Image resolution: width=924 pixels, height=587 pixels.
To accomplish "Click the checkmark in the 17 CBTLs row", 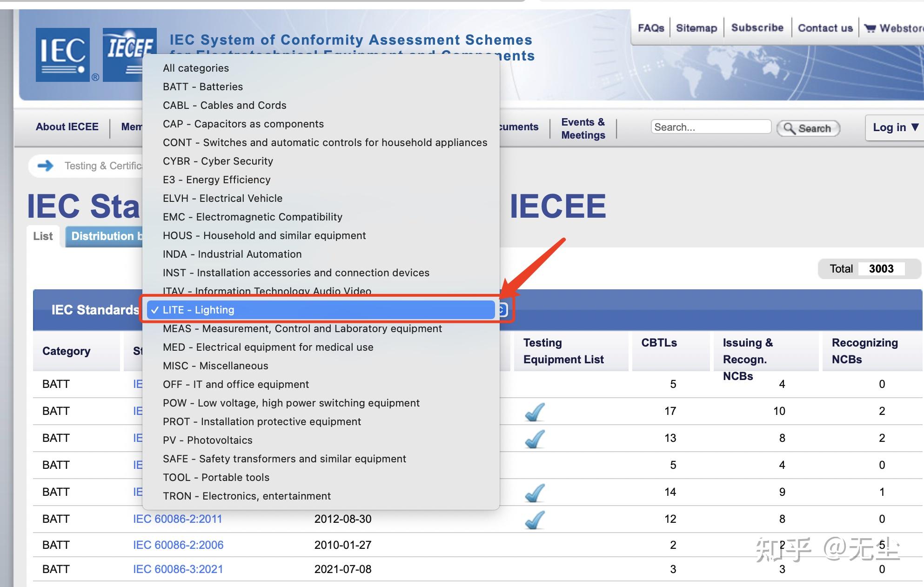I will [x=535, y=412].
